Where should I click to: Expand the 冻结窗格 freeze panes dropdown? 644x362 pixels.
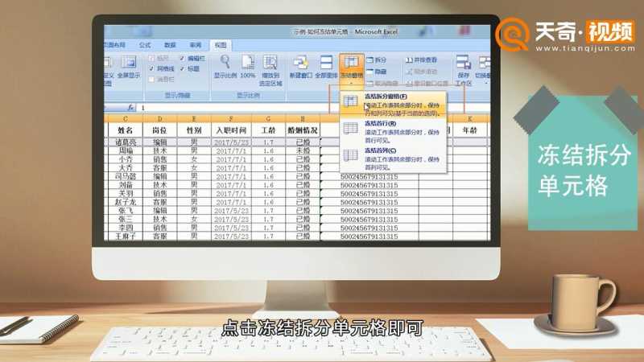tap(352, 70)
